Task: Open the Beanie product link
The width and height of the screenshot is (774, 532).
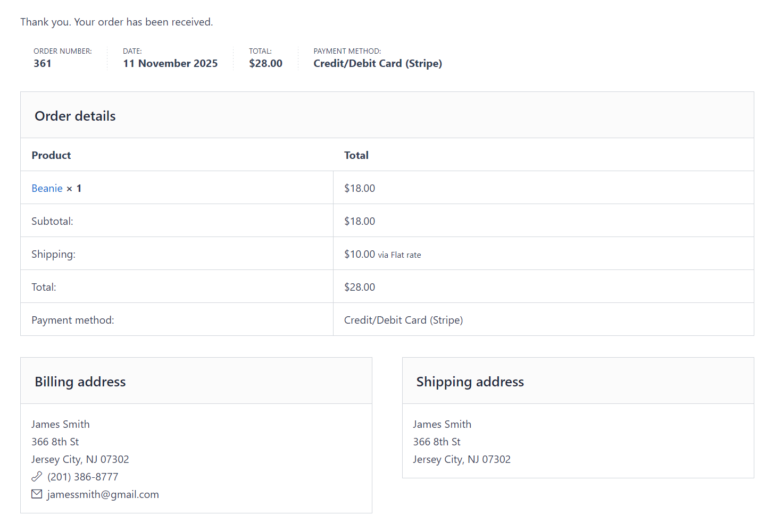Action: click(x=47, y=188)
